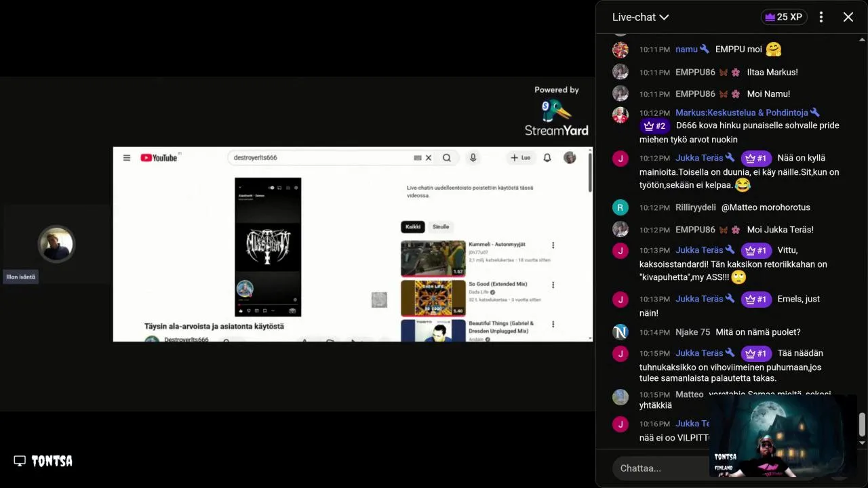Clear the destroyerIts666 search text
The image size is (868, 488).
pos(429,158)
